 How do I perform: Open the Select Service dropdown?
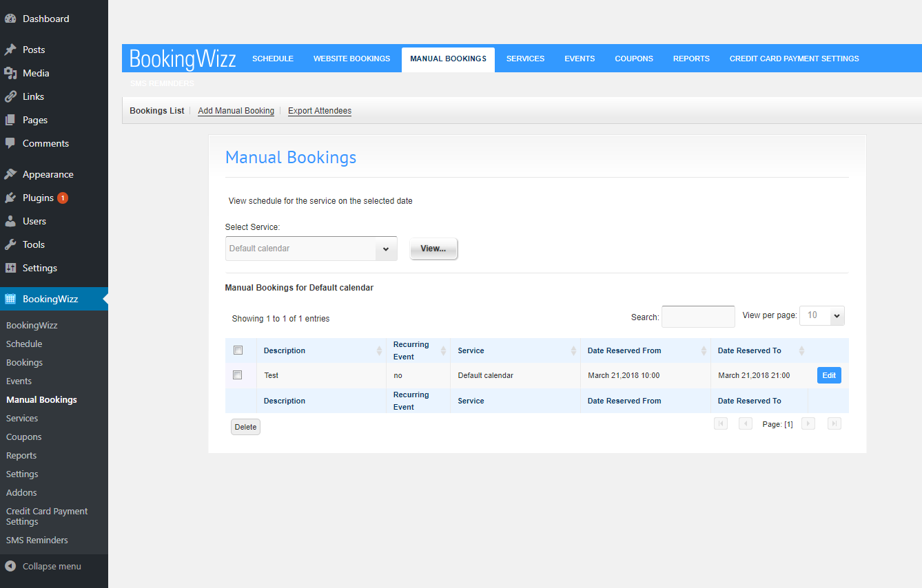[x=311, y=249]
